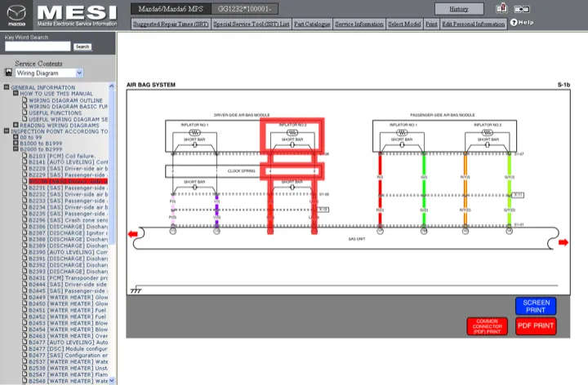Click the blue SCREEN PRINT button
The image size is (588, 385).
tap(536, 306)
